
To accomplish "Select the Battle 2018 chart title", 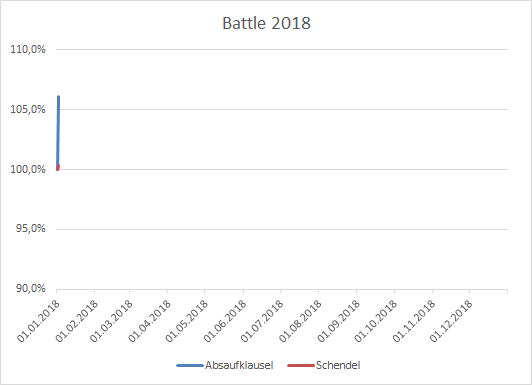I will click(x=266, y=23).
